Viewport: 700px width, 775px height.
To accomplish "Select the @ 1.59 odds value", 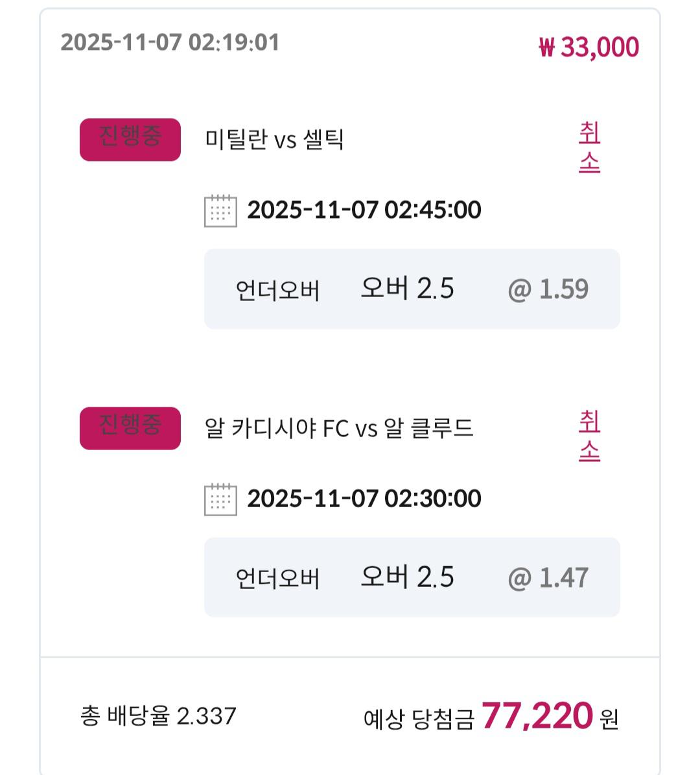I will click(x=548, y=289).
